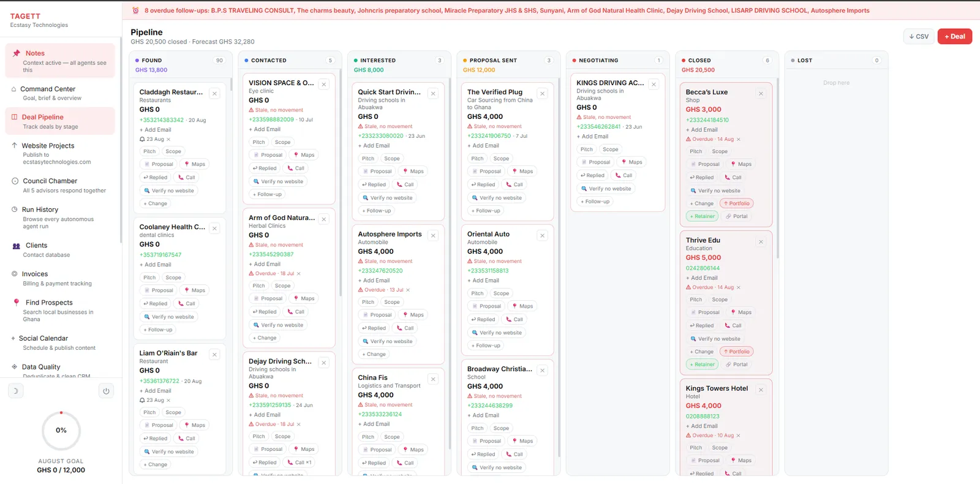Open Follow-up on VISION SPACE card
The width and height of the screenshot is (980, 484).
pos(267,194)
